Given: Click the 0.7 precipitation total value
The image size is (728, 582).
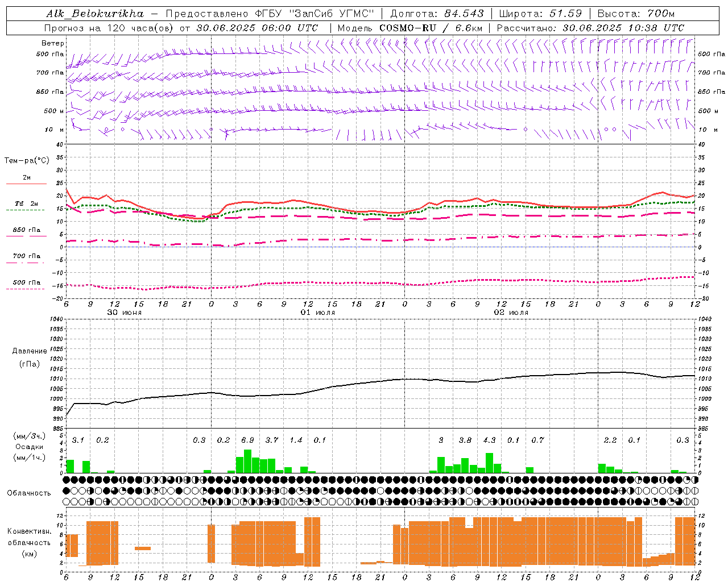Looking at the screenshot, I should [x=537, y=440].
